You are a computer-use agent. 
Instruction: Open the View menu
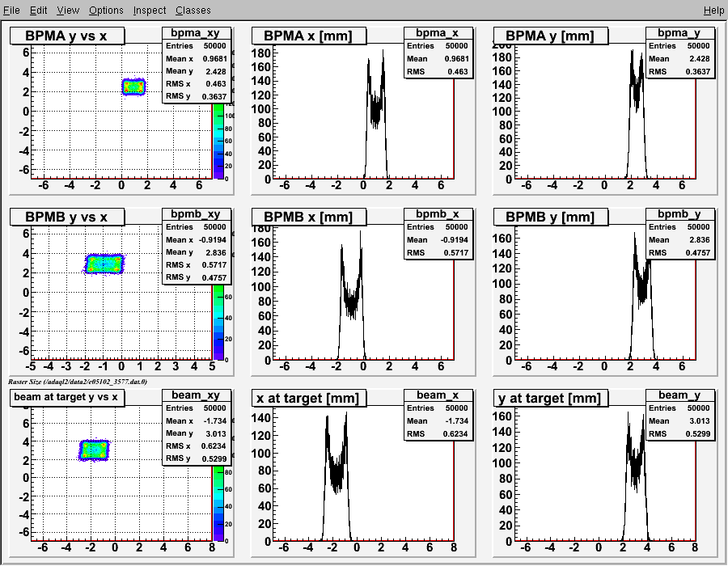68,11
